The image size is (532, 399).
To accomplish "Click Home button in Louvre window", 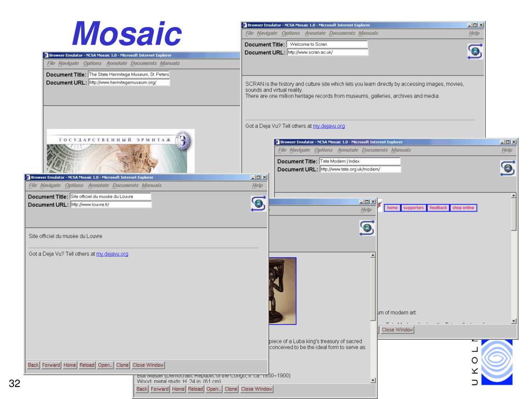I will click(x=70, y=365).
